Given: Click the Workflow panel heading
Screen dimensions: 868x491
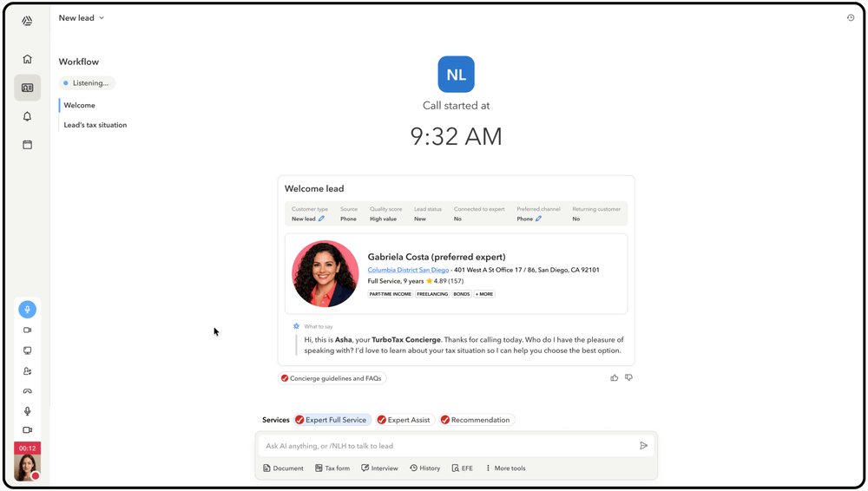Looking at the screenshot, I should click(79, 62).
